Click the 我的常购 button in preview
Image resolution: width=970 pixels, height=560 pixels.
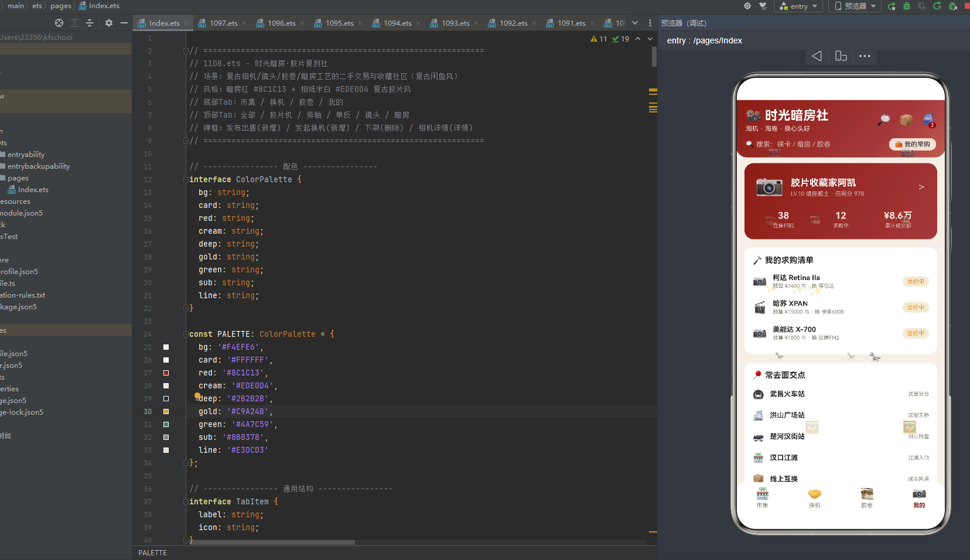tap(912, 144)
